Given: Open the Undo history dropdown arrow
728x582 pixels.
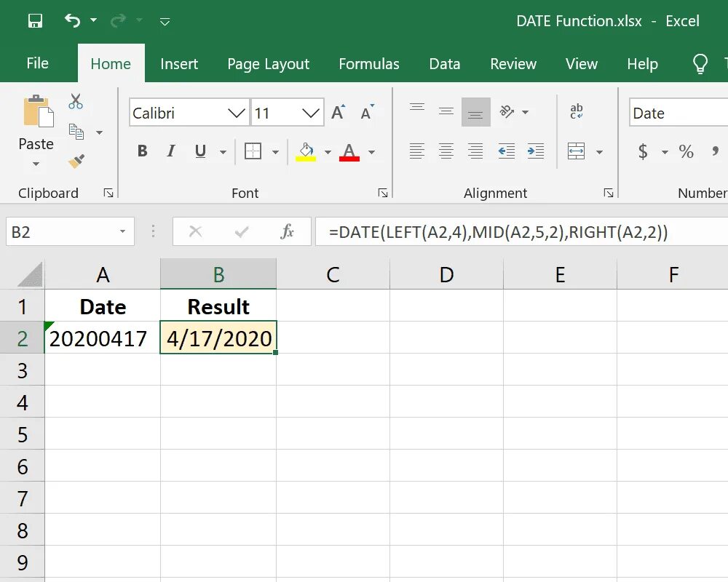Looking at the screenshot, I should [93, 20].
